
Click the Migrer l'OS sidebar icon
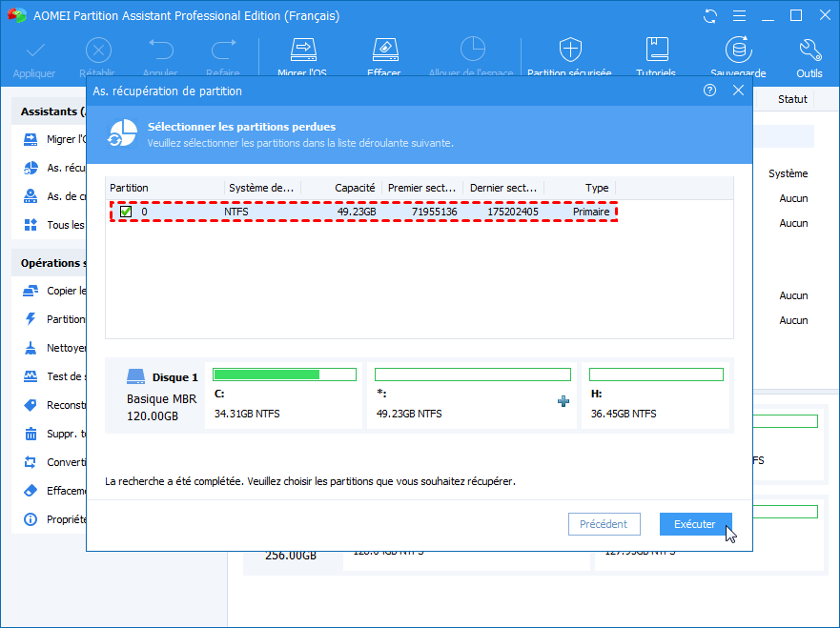tap(31, 139)
